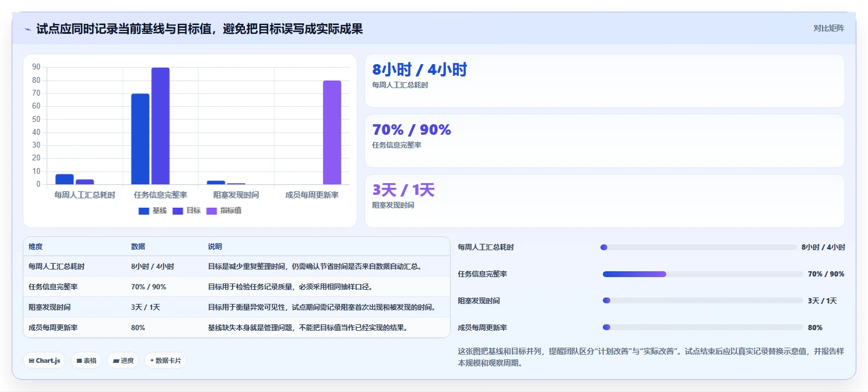Click the 70% / 90% value beside progress bar
Image resolution: width=868 pixels, height=392 pixels.
[826, 274]
